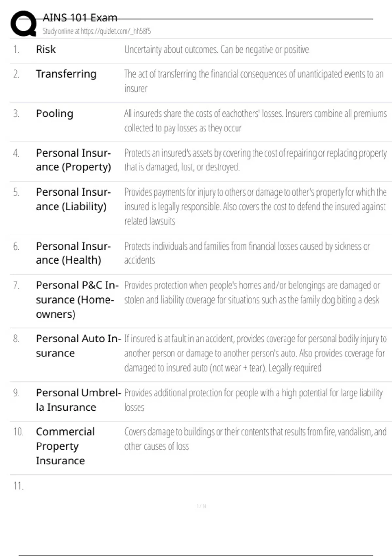
Task: Select the definition mentioning family dog biting
Action: [252, 292]
